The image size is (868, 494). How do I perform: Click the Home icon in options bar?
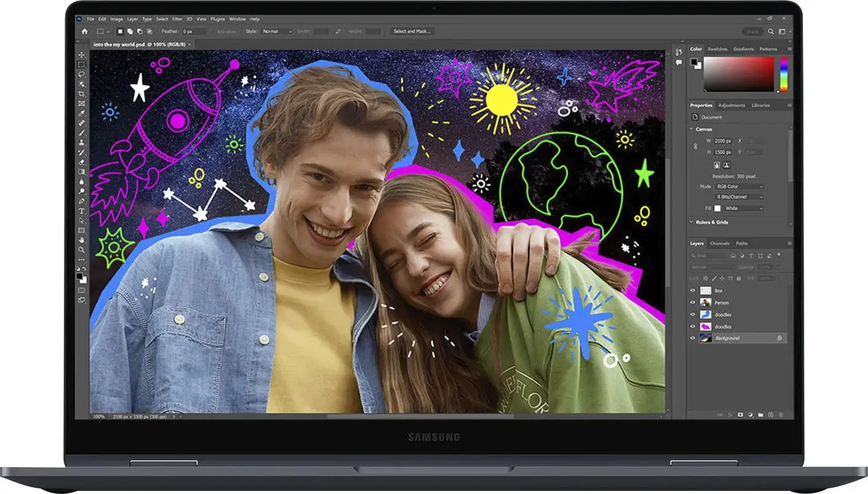(x=85, y=31)
